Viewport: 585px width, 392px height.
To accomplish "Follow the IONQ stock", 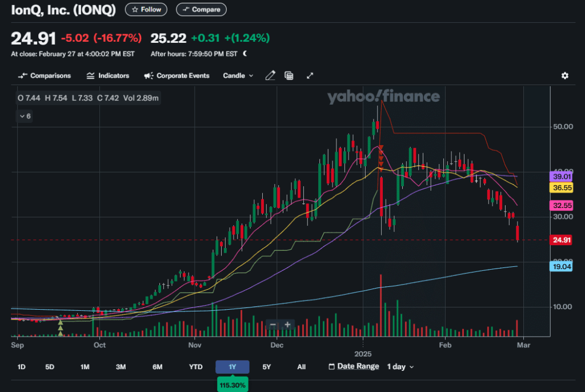I will tap(146, 10).
